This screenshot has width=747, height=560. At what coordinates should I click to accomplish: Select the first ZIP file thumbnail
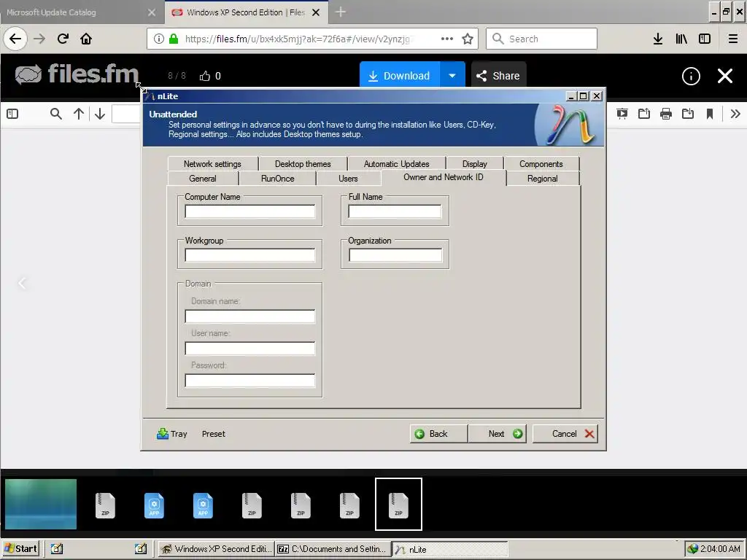click(x=105, y=505)
